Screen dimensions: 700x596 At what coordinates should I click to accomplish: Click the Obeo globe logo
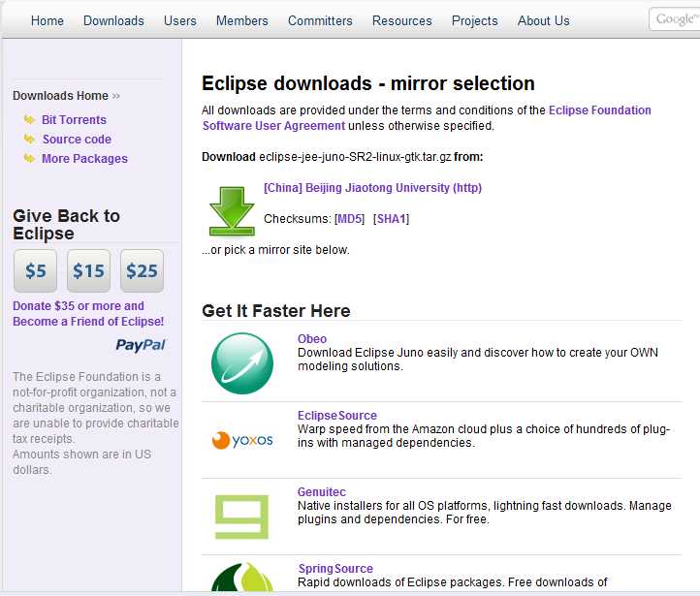pyautogui.click(x=242, y=363)
